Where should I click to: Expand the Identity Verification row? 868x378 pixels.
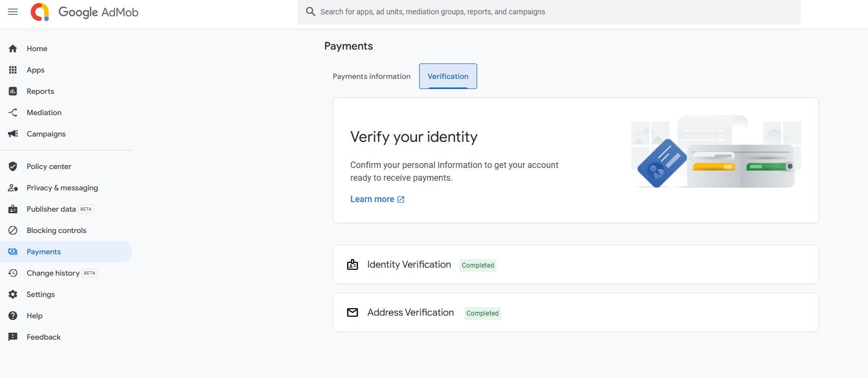[576, 264]
